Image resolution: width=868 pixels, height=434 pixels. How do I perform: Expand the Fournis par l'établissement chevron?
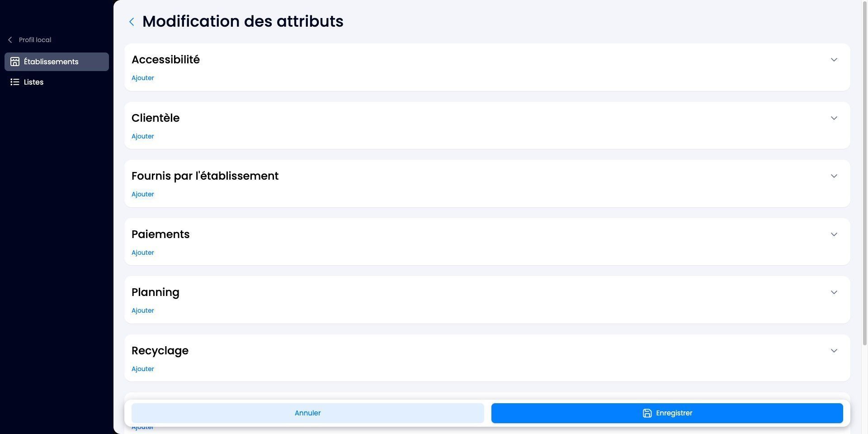point(834,176)
